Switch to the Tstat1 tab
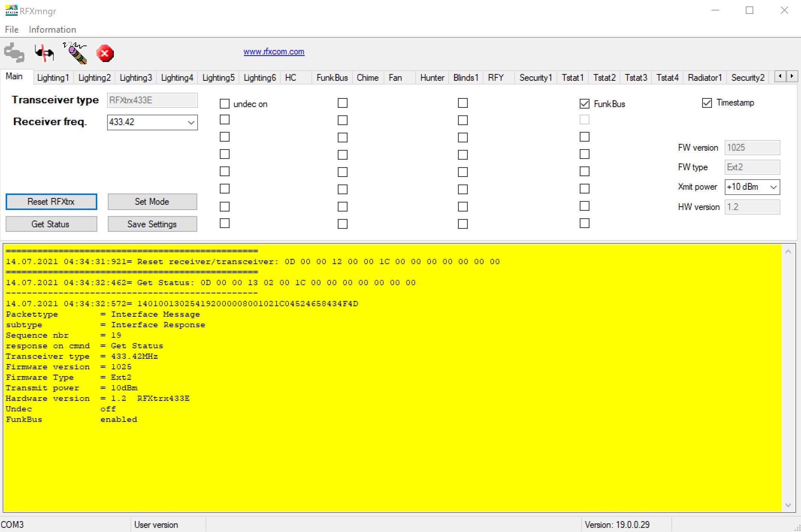Viewport: 801px width, 532px height. [573, 78]
